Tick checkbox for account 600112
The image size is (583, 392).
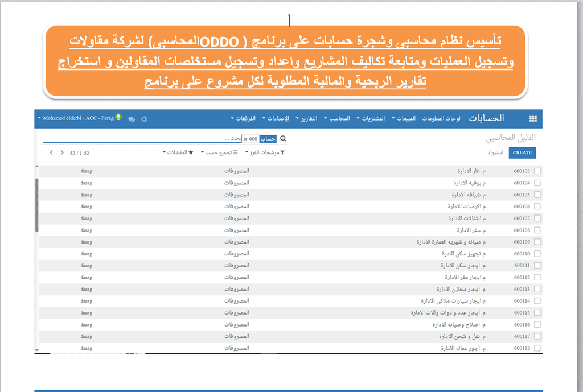pyautogui.click(x=537, y=277)
